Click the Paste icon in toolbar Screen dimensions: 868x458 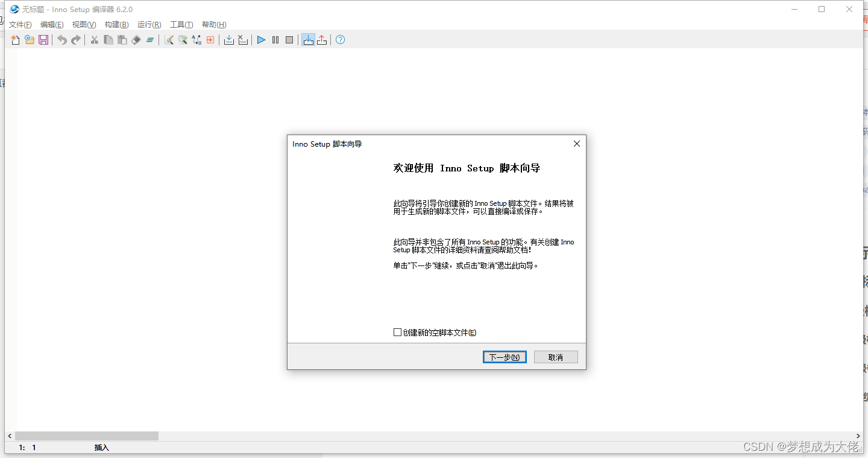pos(122,40)
